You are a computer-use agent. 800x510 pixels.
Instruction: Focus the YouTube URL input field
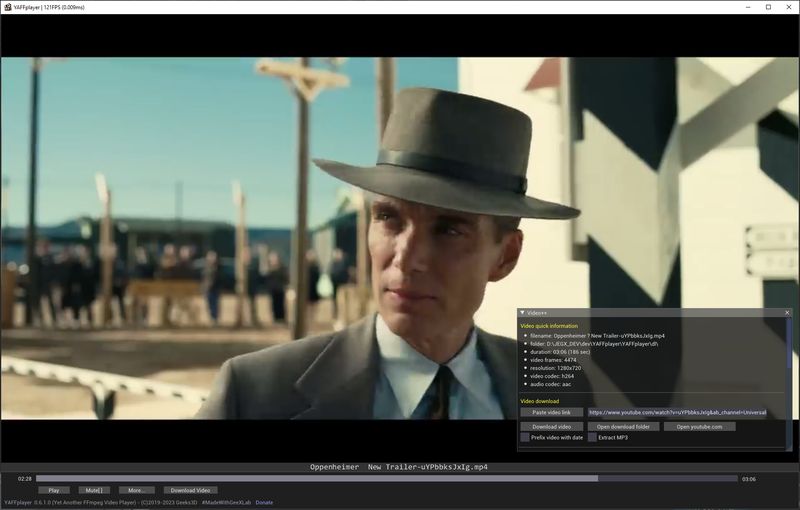pos(677,412)
